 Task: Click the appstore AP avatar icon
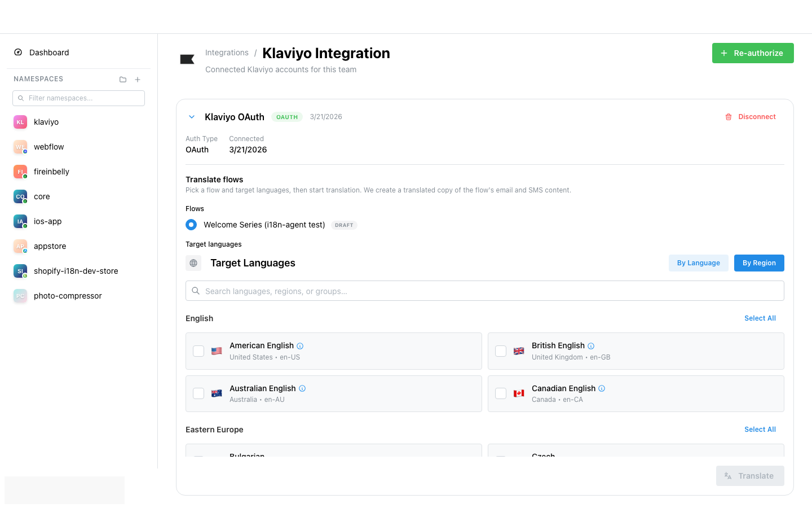tap(20, 246)
